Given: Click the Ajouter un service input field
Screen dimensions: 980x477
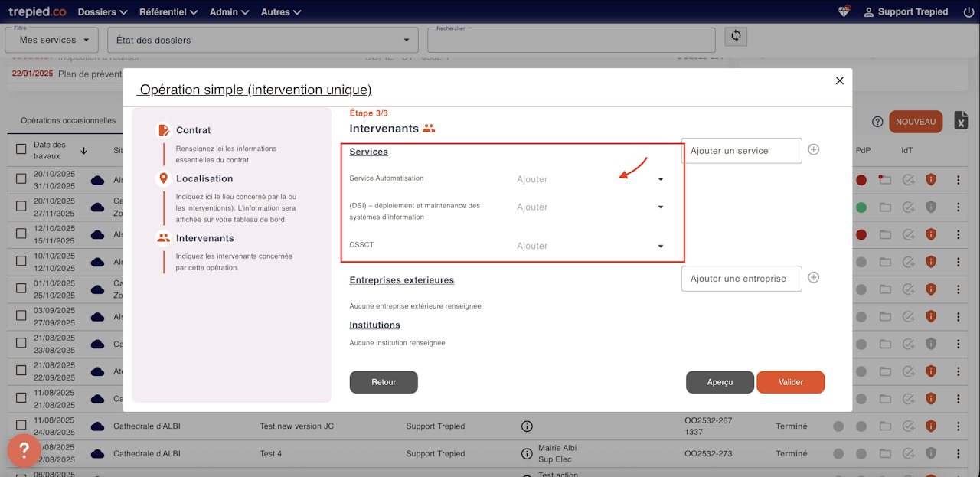Looking at the screenshot, I should coord(741,151).
